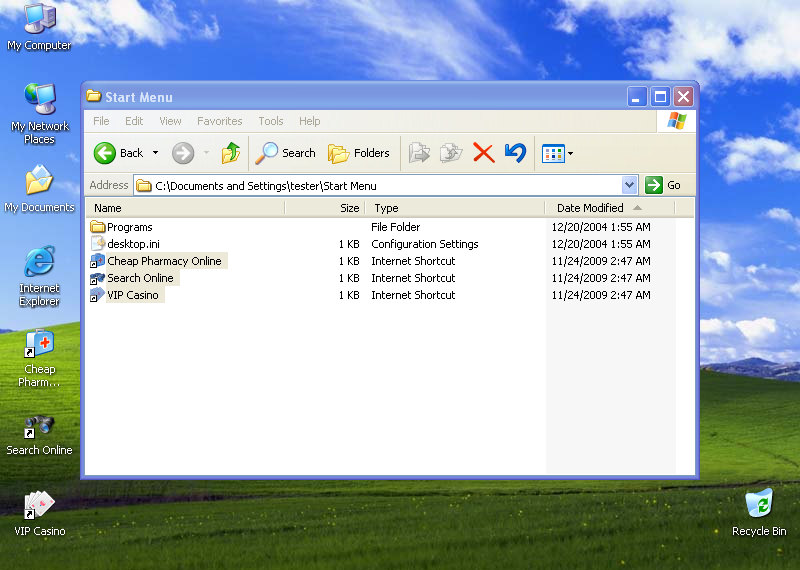Screen dimensions: 800x570
Task: Click the Views toolbar icon
Action: click(553, 153)
